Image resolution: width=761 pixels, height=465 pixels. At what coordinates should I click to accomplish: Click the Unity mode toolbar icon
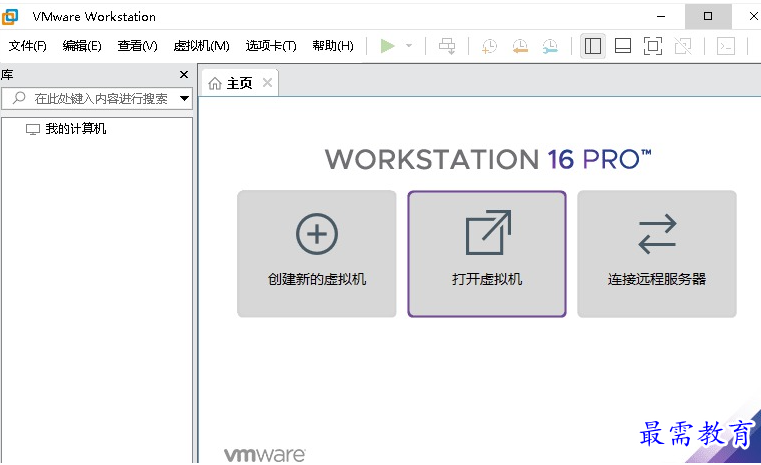(x=683, y=46)
